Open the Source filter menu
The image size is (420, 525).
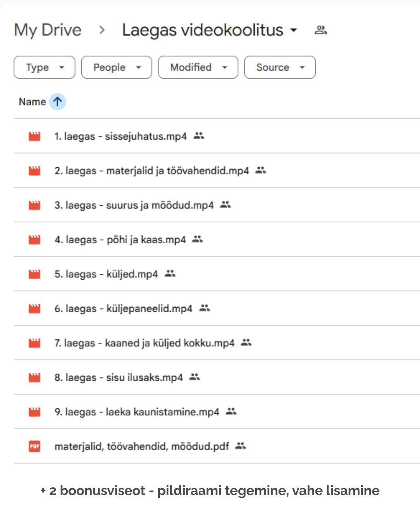(x=280, y=67)
